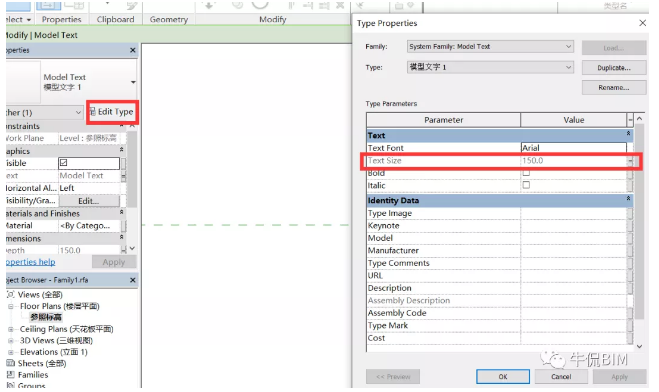Toggle the Italic checkbox
The width and height of the screenshot is (659, 392).
click(x=526, y=185)
